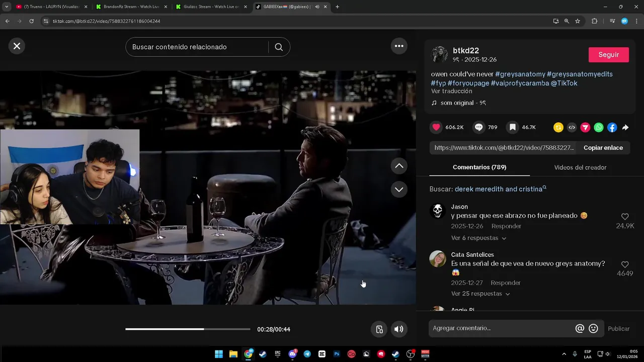The width and height of the screenshot is (644, 362).
Task: Launch Telegram from the taskbar
Action: (x=307, y=354)
